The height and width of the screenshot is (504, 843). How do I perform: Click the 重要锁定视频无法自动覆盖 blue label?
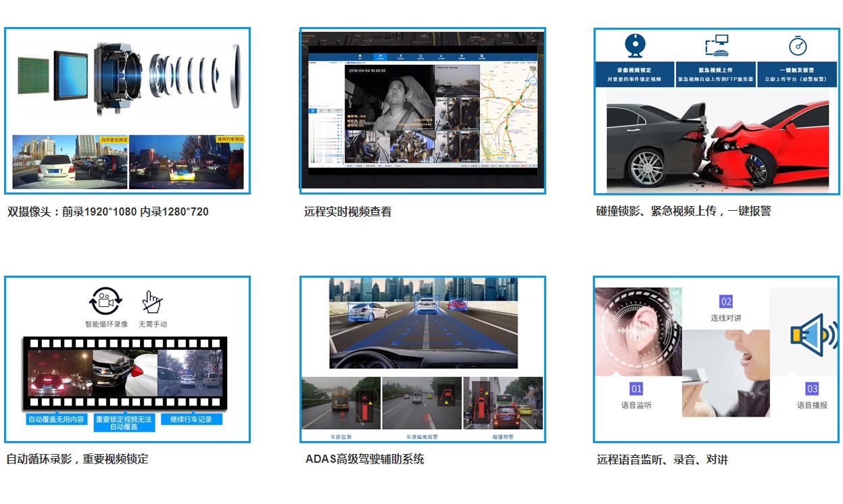[x=124, y=423]
